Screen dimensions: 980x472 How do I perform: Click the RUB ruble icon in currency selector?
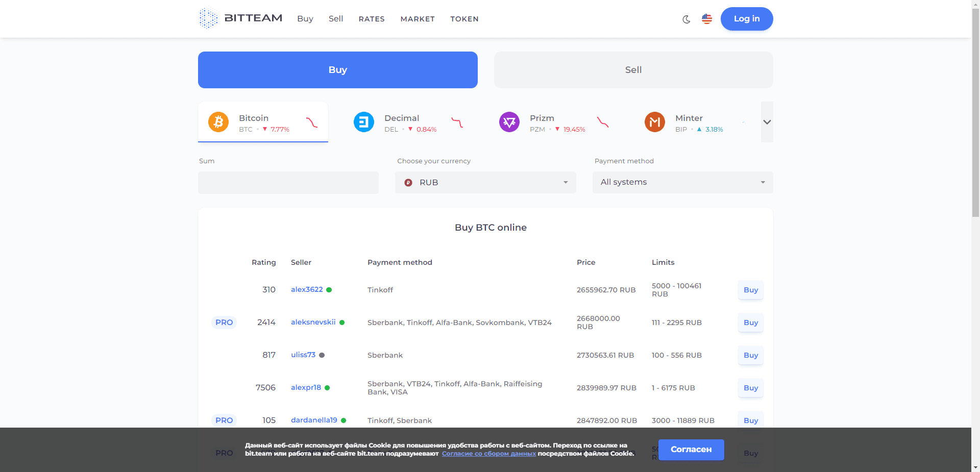408,182
